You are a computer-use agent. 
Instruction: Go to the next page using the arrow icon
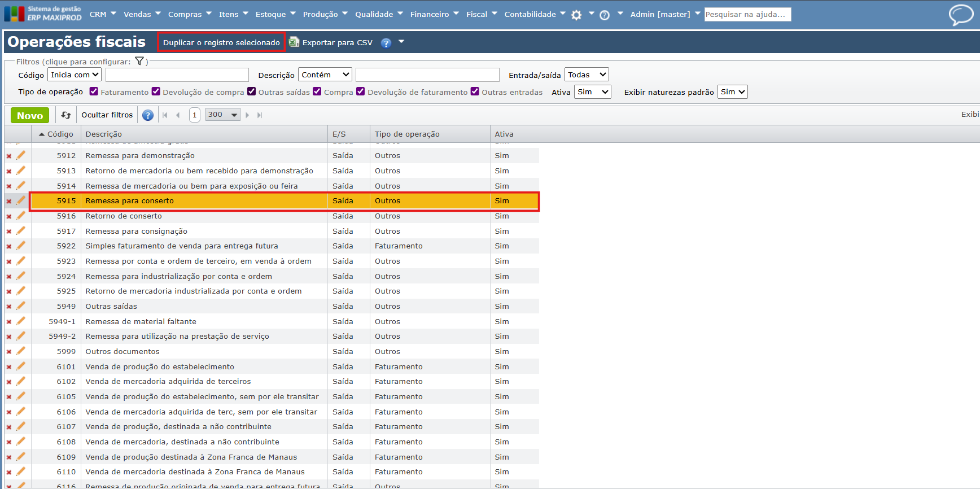[247, 115]
